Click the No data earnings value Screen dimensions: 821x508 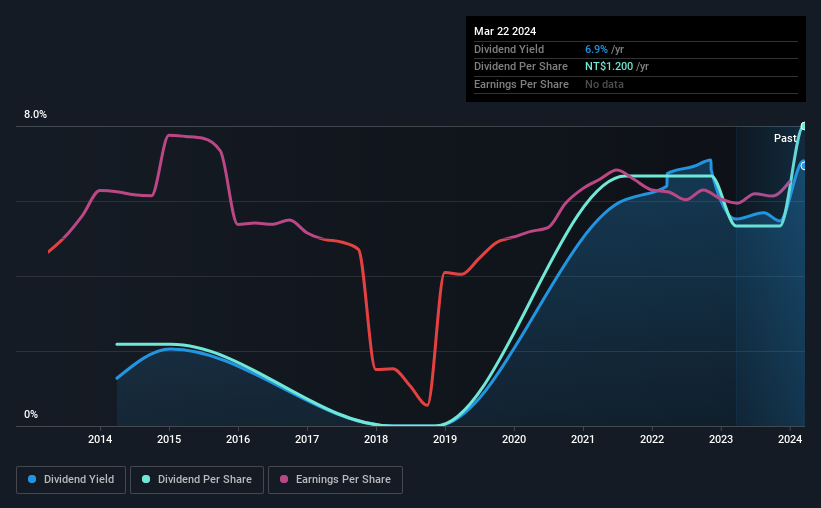pyautogui.click(x=604, y=84)
